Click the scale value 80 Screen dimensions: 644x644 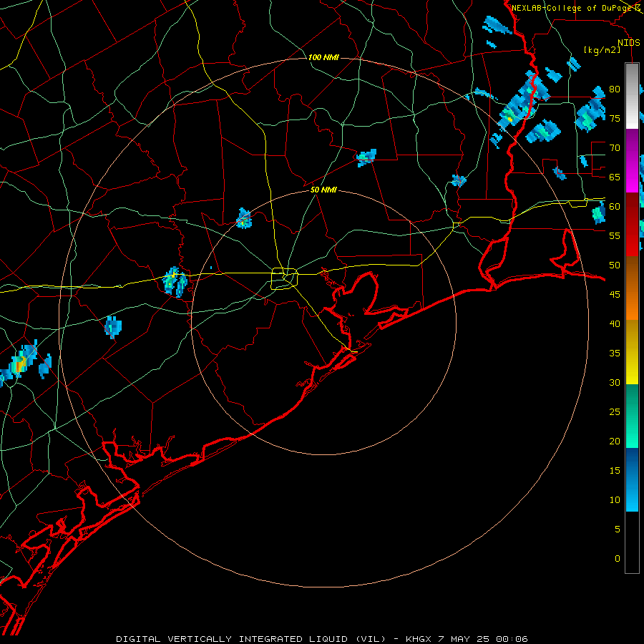pos(615,89)
